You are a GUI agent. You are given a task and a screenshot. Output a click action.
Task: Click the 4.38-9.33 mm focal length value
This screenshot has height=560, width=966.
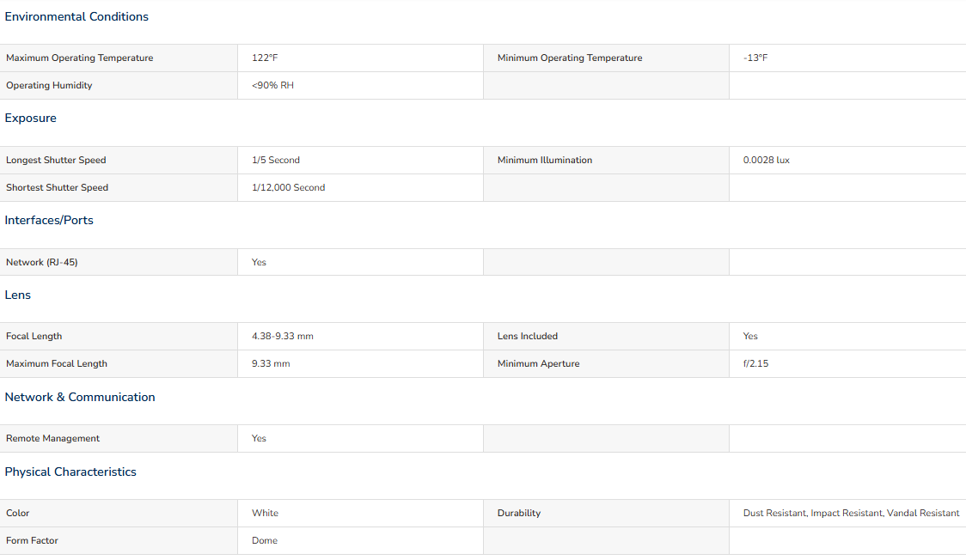(283, 336)
